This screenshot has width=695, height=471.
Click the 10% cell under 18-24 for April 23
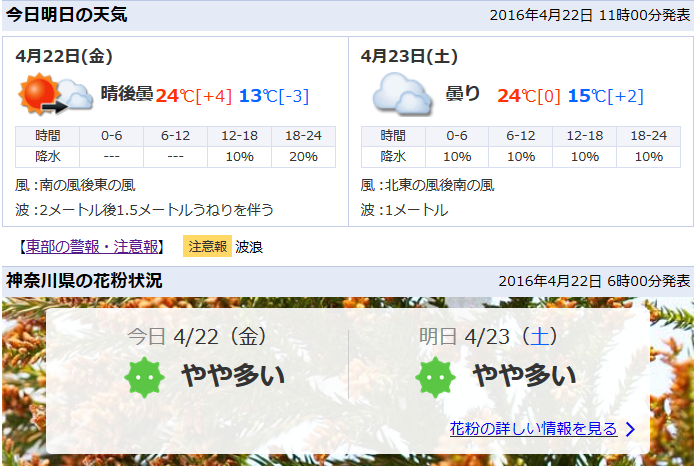click(649, 157)
